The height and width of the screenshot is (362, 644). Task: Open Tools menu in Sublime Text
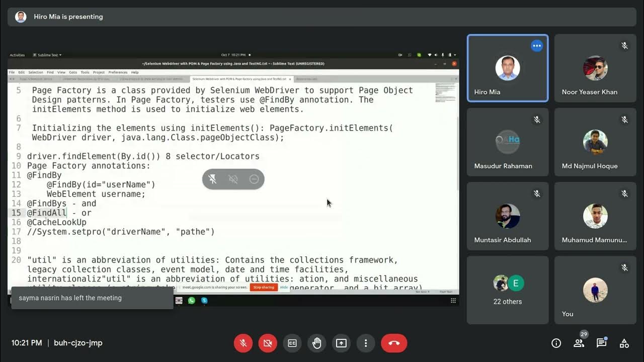pyautogui.click(x=85, y=72)
